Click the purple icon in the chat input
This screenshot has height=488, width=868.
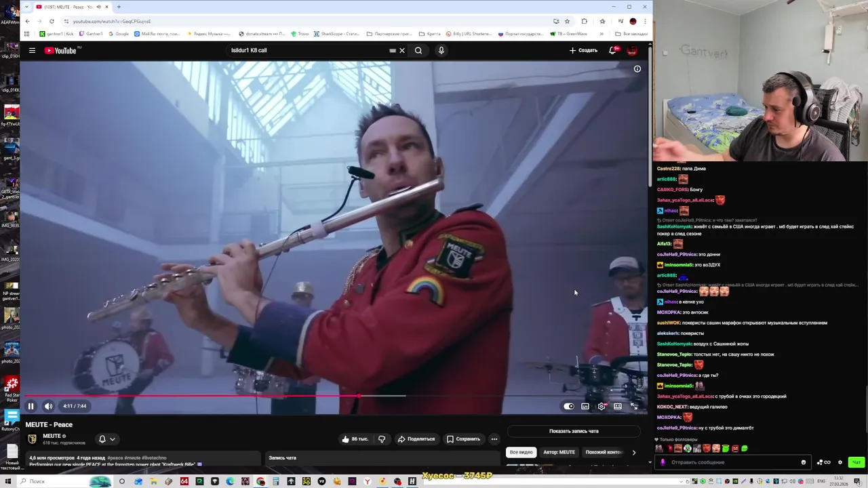tap(663, 462)
